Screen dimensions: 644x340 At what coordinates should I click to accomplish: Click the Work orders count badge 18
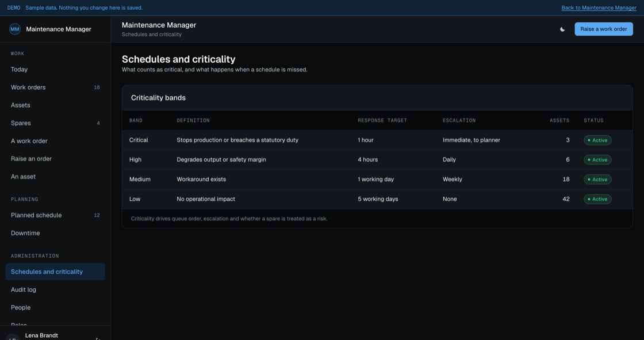(97, 87)
